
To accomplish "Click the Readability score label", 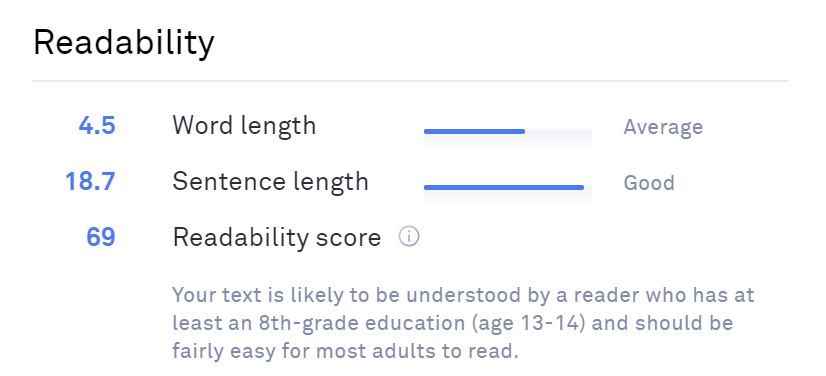I will pyautogui.click(x=277, y=238).
